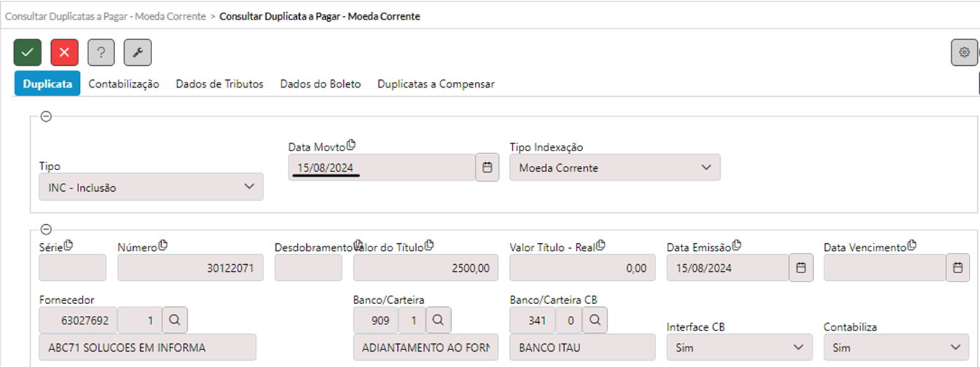Click the red cancel X button
The height and width of the screenshot is (367, 980).
[x=64, y=53]
